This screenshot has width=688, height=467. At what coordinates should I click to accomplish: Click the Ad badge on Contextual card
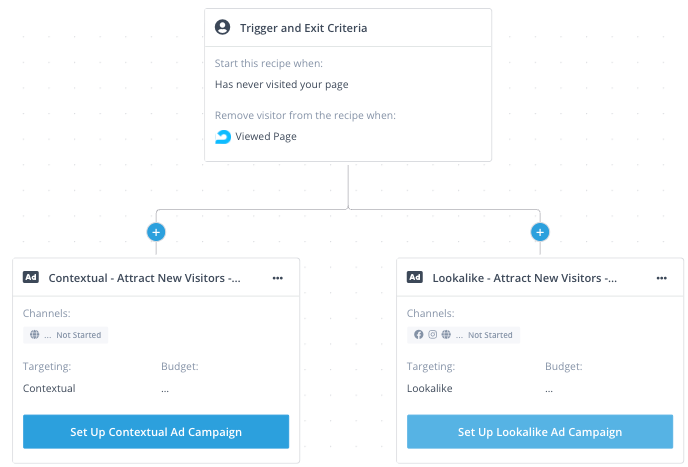tap(31, 278)
